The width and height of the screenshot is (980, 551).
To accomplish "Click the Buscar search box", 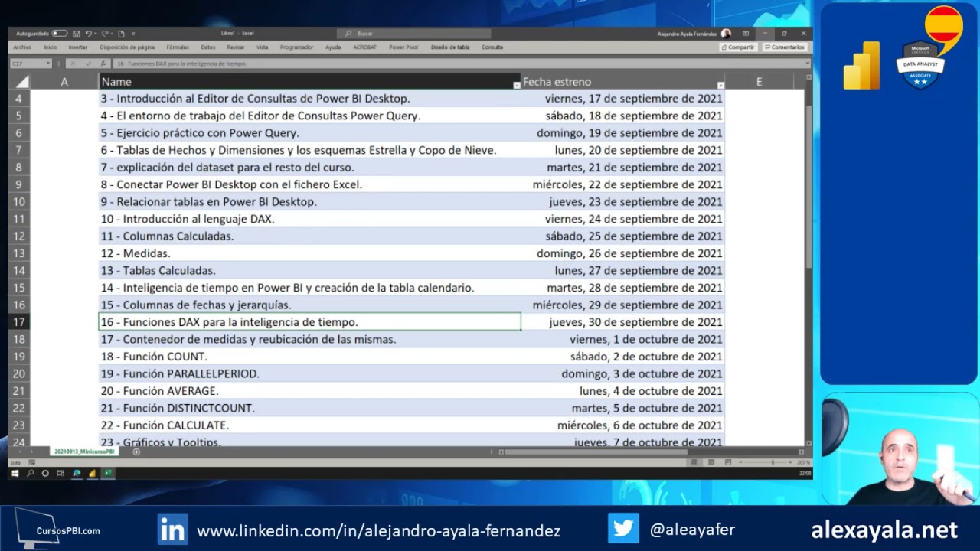I will click(x=413, y=34).
